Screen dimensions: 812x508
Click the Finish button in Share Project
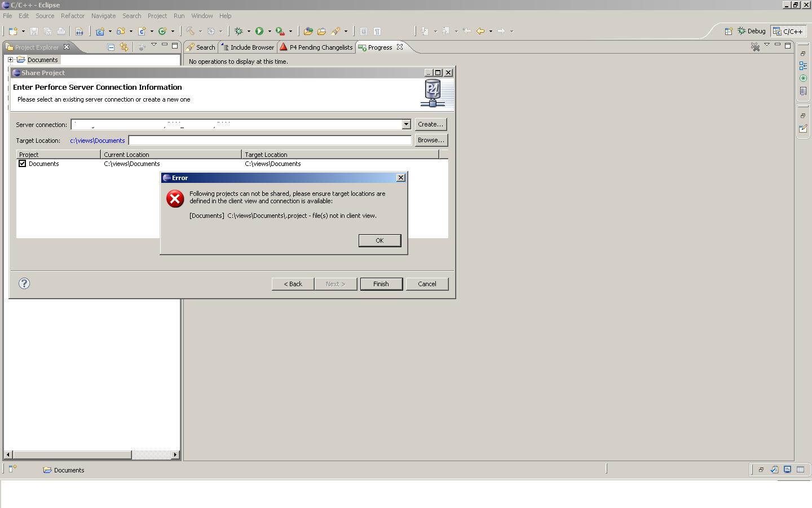pos(381,284)
